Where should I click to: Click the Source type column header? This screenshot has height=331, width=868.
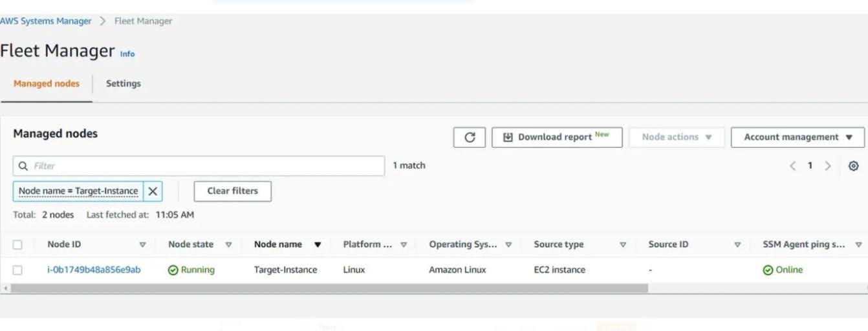[x=559, y=245]
